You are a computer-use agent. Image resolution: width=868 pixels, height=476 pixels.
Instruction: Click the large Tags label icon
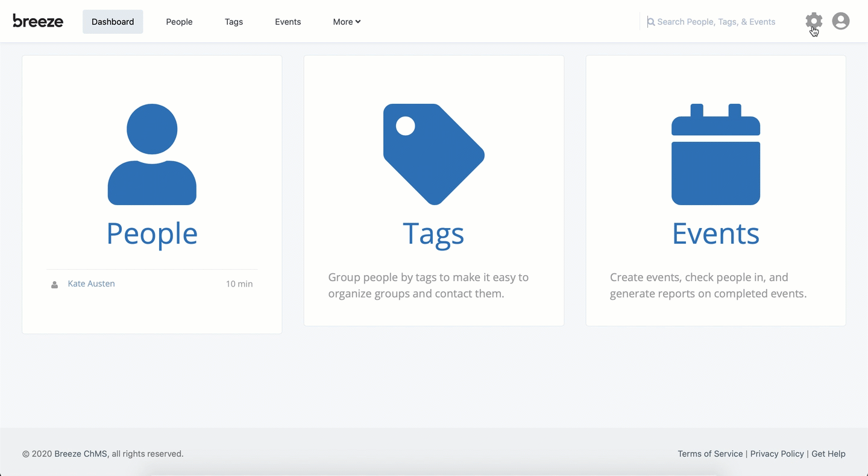coord(434,154)
